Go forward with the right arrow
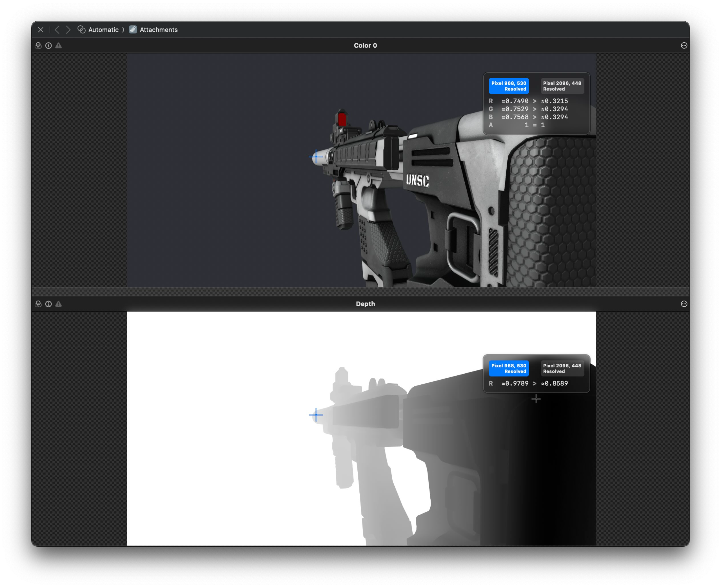The height and width of the screenshot is (588, 721). pos(68,30)
